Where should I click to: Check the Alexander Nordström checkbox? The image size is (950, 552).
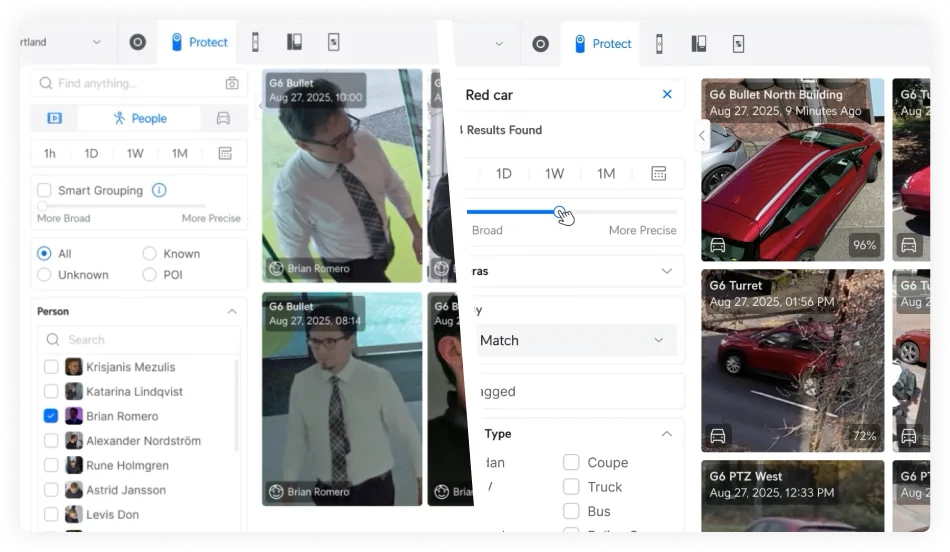(x=51, y=441)
